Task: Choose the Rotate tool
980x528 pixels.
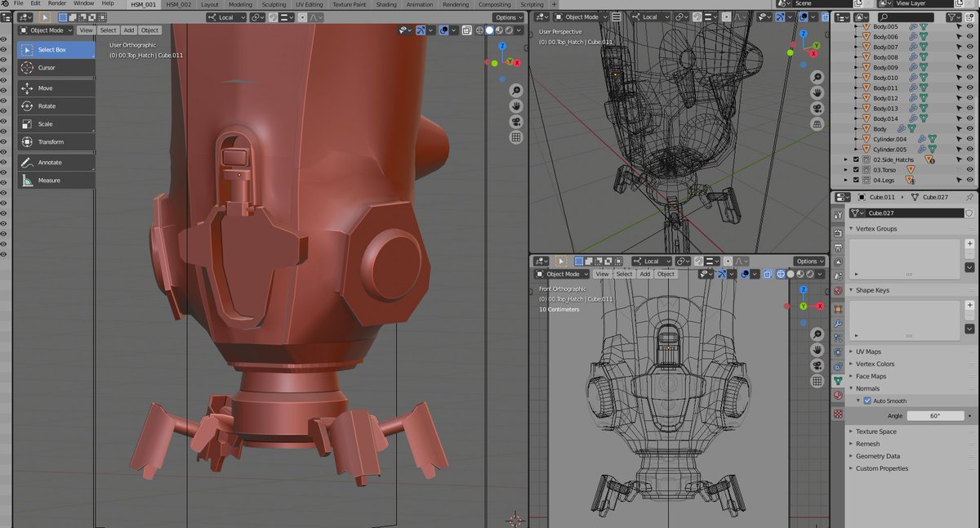Action: click(x=56, y=106)
